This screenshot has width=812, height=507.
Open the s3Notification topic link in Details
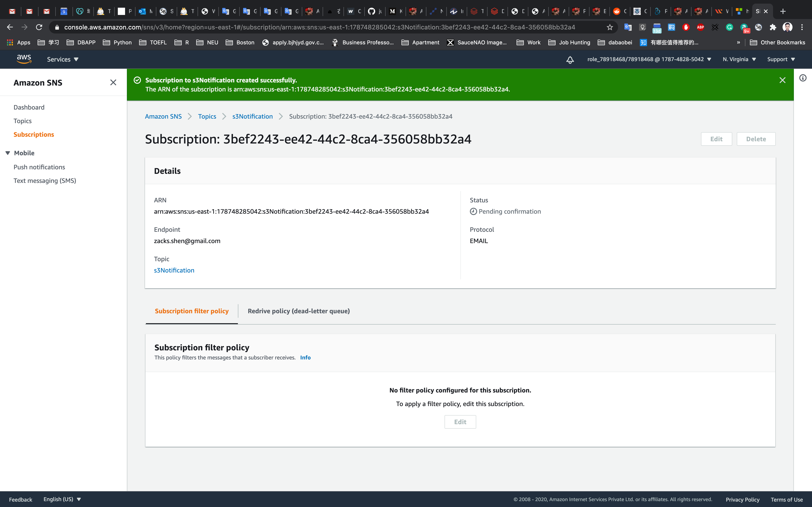174,270
